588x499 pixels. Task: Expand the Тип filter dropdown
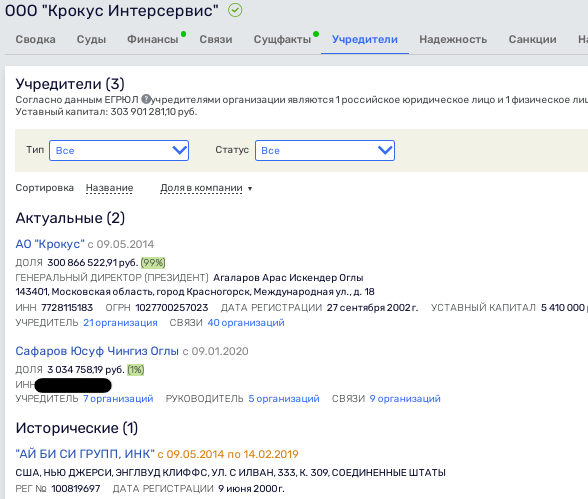click(x=119, y=150)
